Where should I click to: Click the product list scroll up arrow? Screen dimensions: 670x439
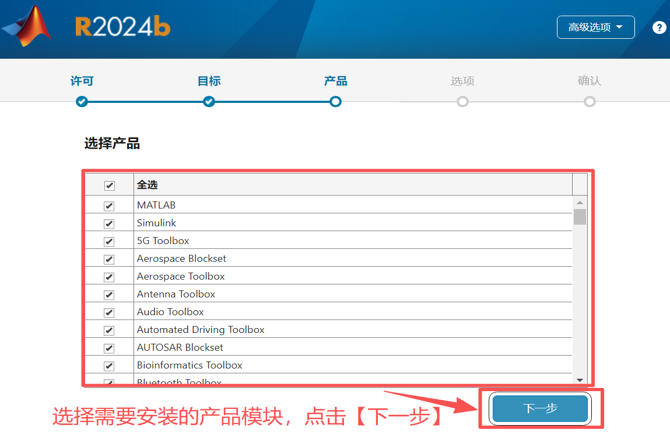pos(580,203)
